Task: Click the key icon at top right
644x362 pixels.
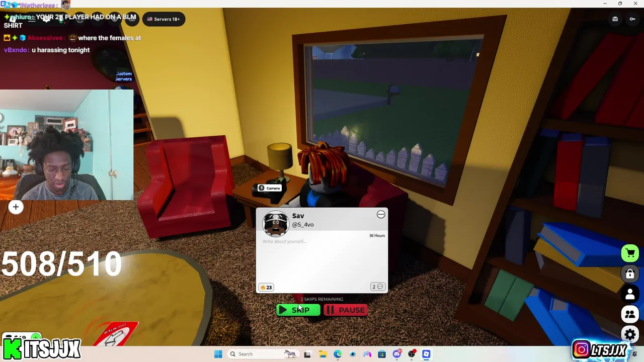Action: click(632, 19)
